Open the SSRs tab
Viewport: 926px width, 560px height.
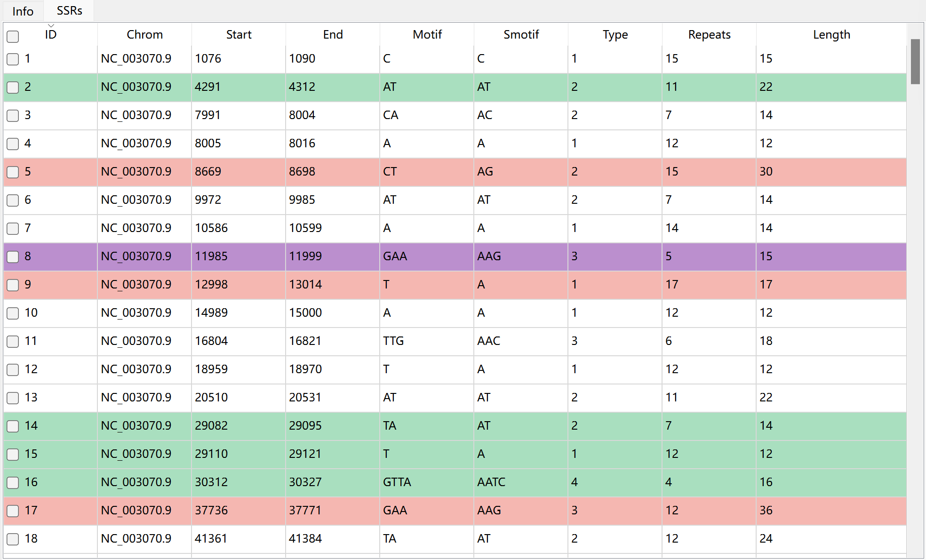click(69, 10)
